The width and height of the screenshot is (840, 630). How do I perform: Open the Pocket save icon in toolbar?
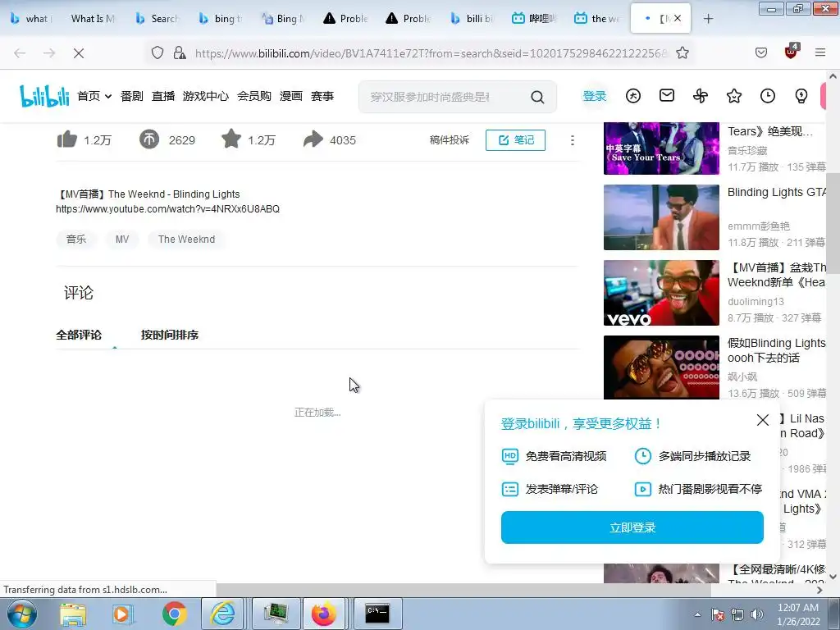(x=760, y=52)
